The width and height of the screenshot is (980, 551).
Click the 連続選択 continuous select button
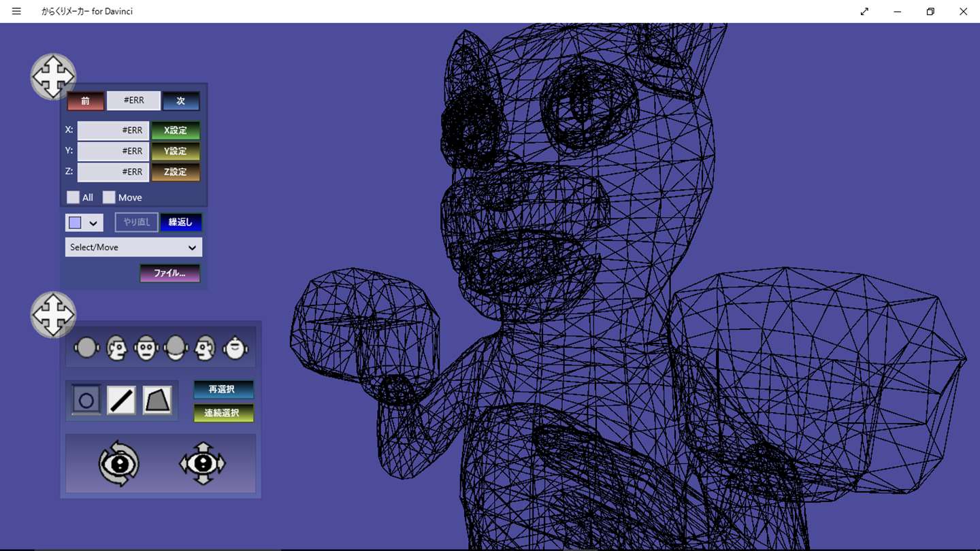point(223,413)
